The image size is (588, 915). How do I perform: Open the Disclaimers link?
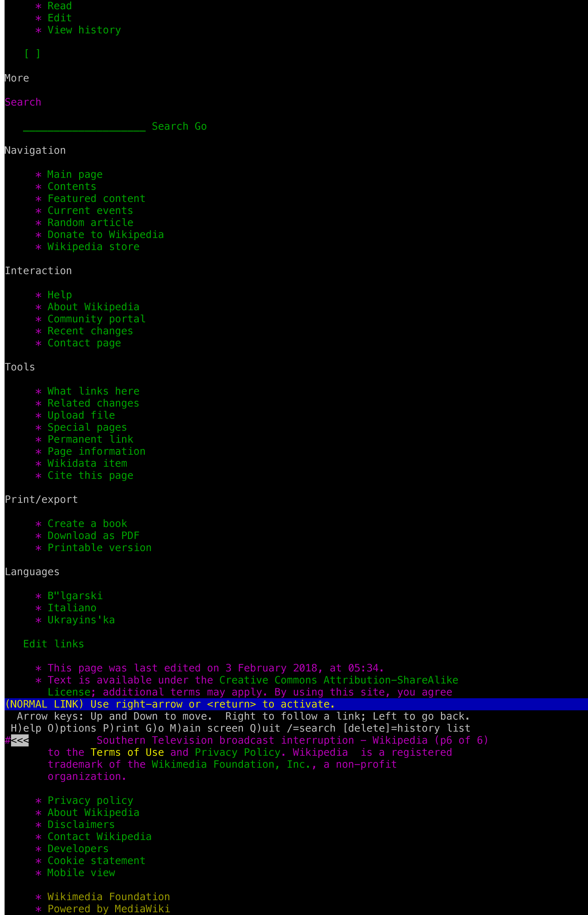coord(81,824)
